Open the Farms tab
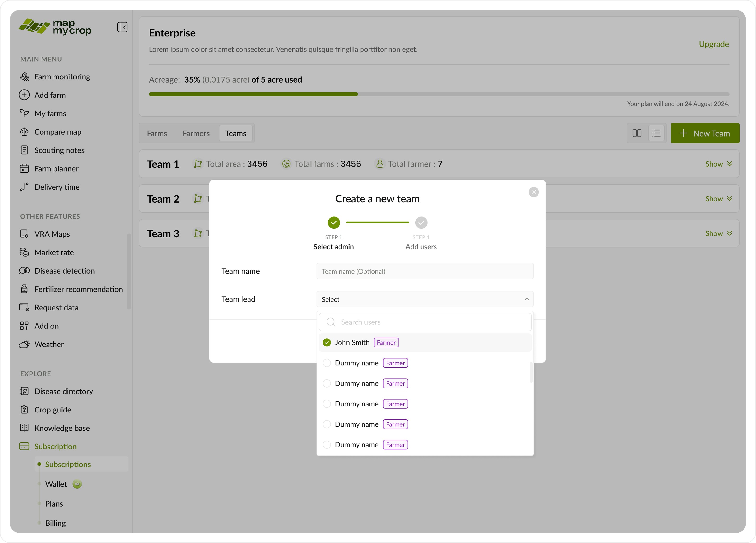 (157, 133)
